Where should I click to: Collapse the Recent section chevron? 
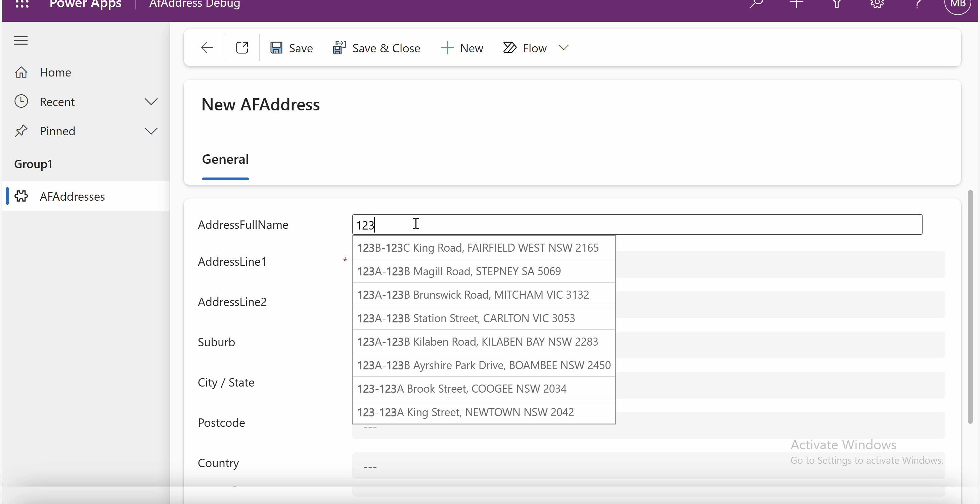pyautogui.click(x=151, y=101)
